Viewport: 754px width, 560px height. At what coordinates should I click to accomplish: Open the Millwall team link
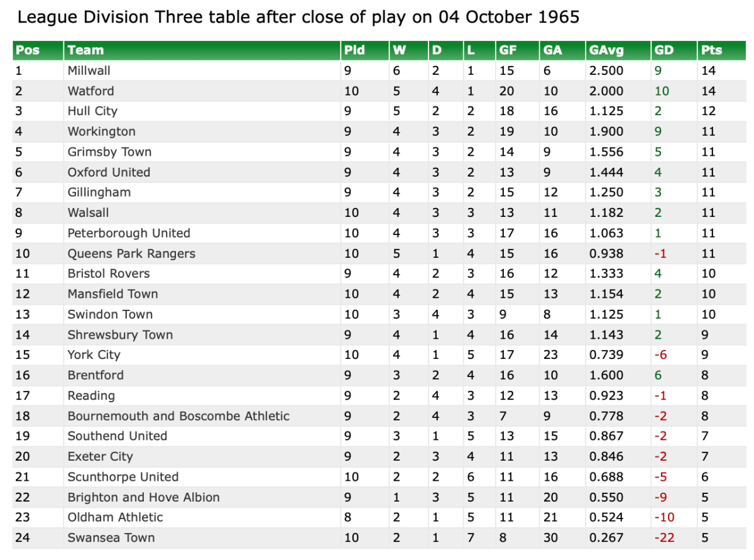[x=89, y=70]
